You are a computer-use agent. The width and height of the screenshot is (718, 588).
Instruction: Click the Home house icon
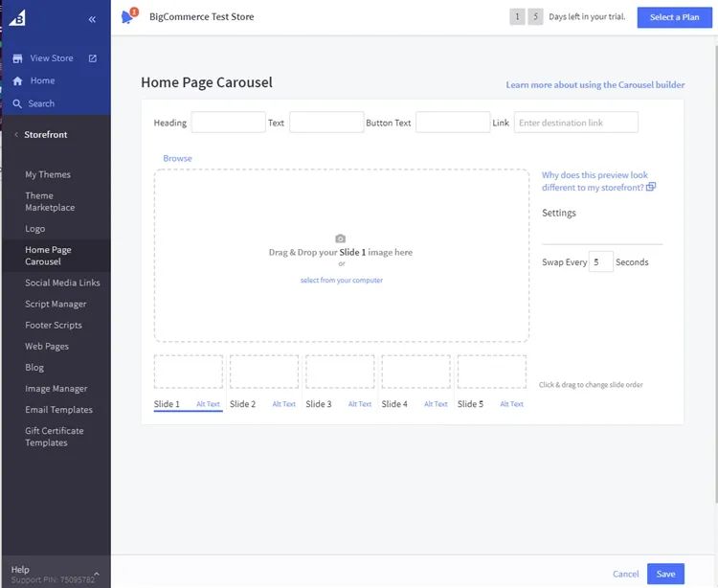pyautogui.click(x=17, y=81)
